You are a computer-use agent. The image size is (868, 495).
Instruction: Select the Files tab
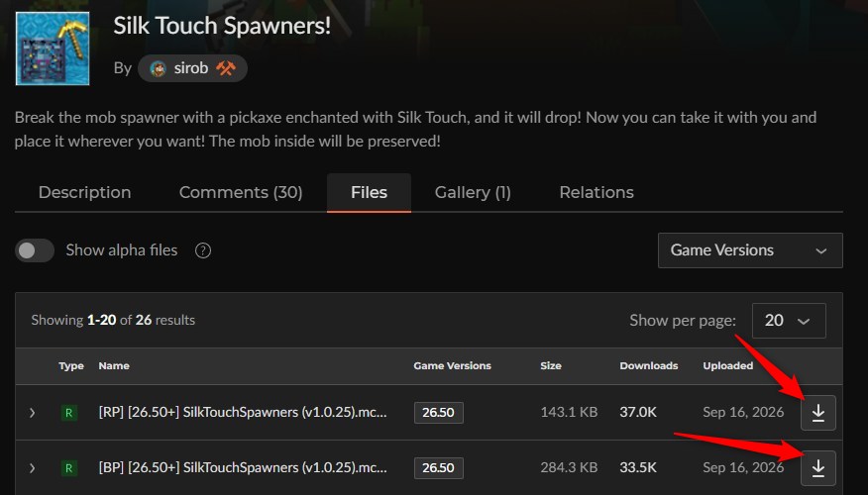pos(369,192)
